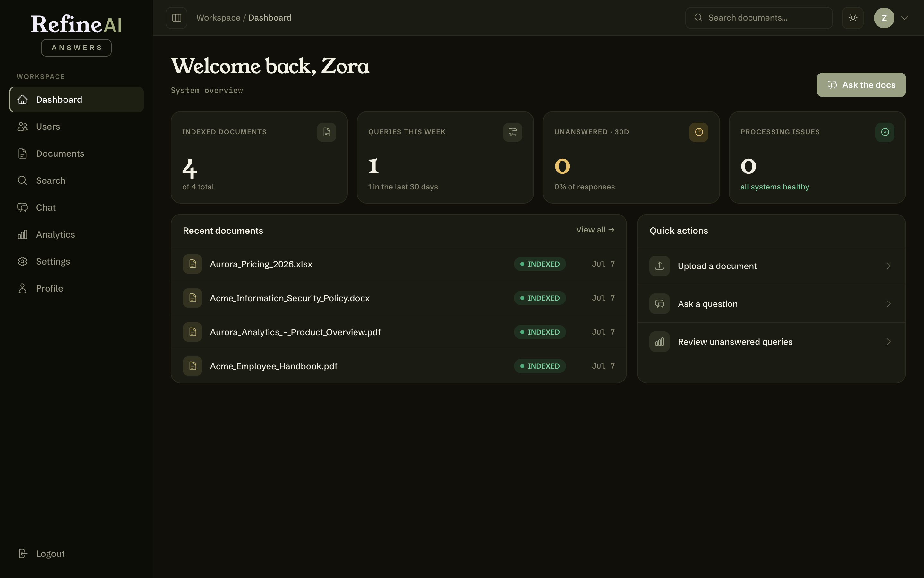924x578 pixels.
Task: Toggle the sidebar panel icon
Action: click(x=176, y=18)
